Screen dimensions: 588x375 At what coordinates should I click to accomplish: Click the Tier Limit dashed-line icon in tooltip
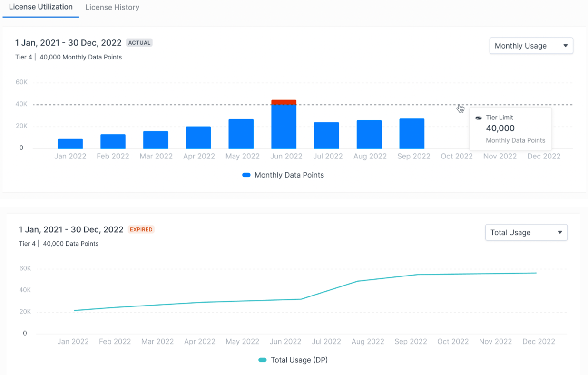[479, 118]
